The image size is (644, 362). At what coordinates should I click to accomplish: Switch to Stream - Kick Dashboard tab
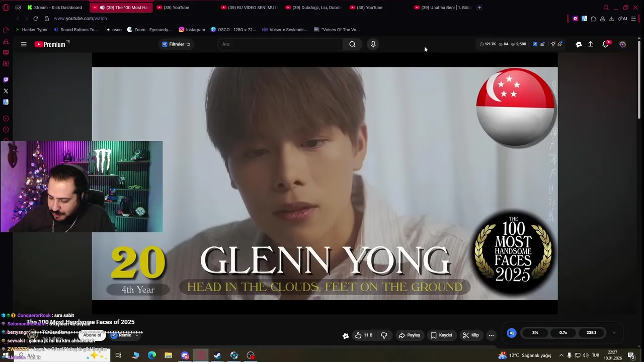pos(55,8)
